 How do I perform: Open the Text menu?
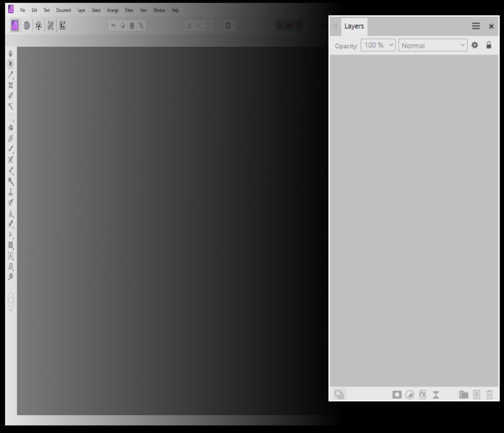(47, 10)
